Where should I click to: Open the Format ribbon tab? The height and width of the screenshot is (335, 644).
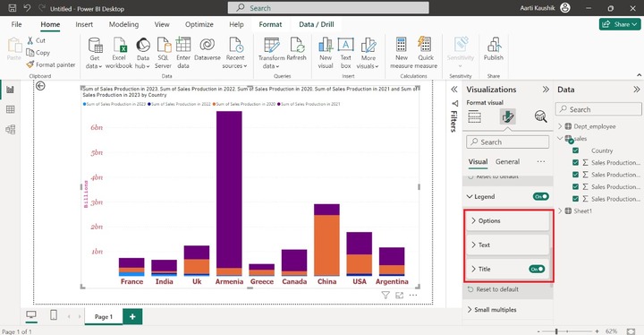click(270, 24)
